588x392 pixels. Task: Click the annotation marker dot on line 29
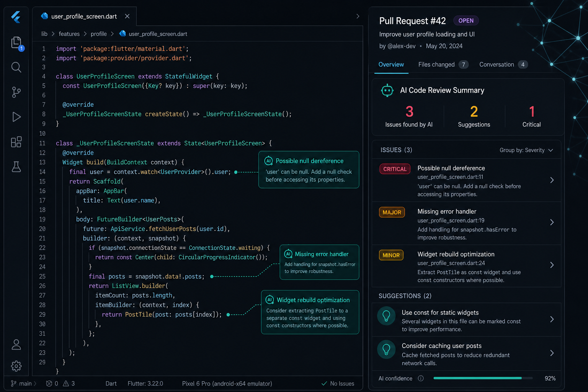[x=228, y=315]
